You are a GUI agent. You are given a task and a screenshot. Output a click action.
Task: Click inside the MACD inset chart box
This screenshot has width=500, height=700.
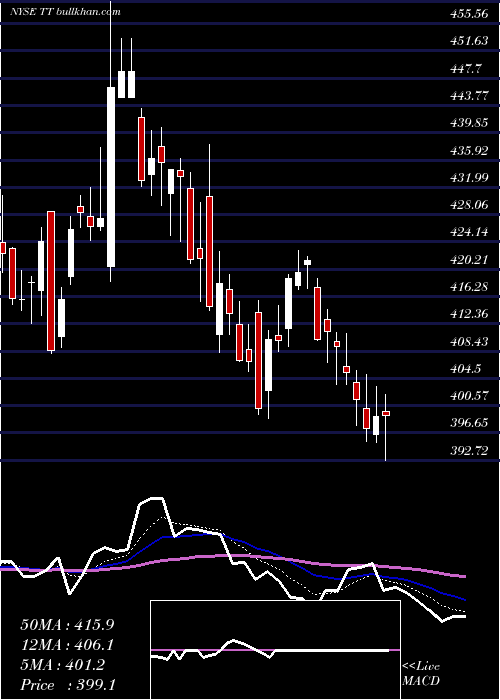click(x=275, y=650)
